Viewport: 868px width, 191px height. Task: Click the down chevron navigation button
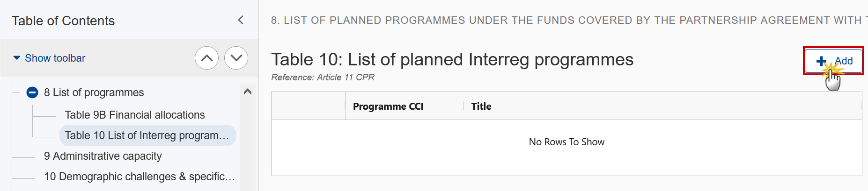click(236, 58)
